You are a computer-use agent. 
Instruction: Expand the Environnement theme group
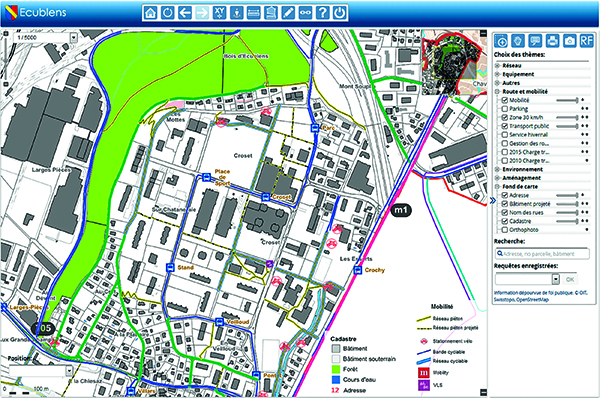coord(497,169)
